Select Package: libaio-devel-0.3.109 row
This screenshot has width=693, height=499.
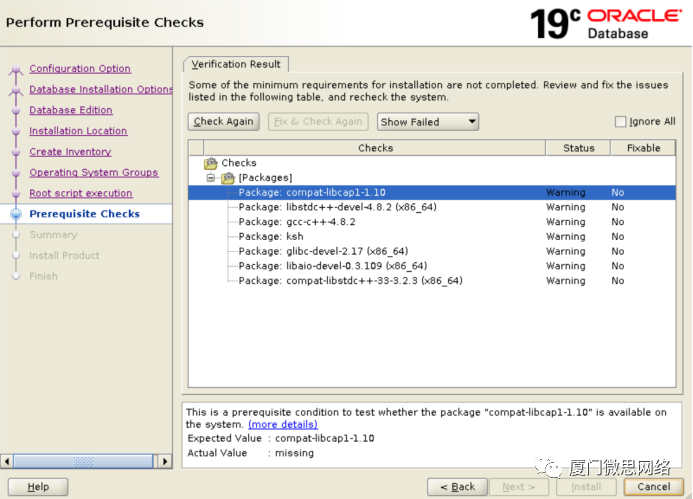pyautogui.click(x=432, y=266)
